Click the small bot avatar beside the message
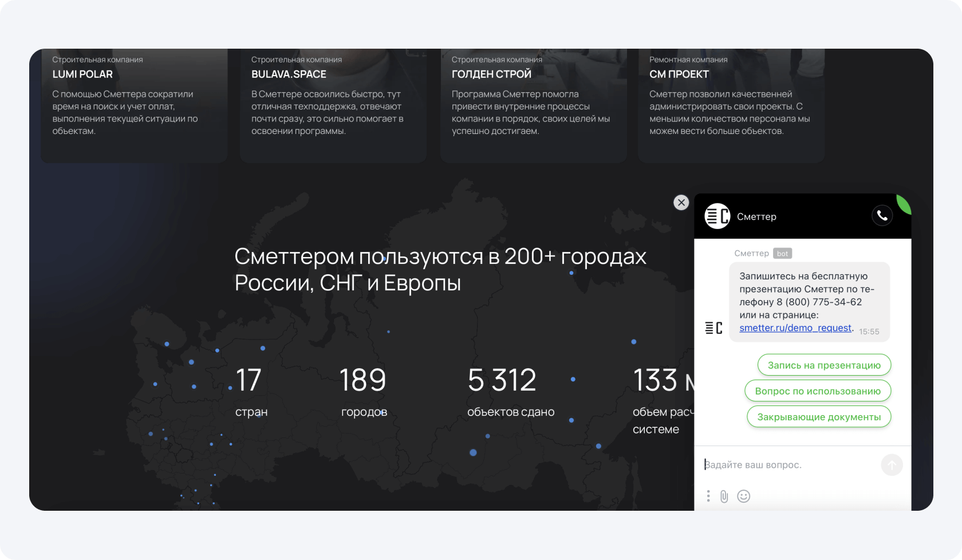Viewport: 962px width, 560px height. 713,328
